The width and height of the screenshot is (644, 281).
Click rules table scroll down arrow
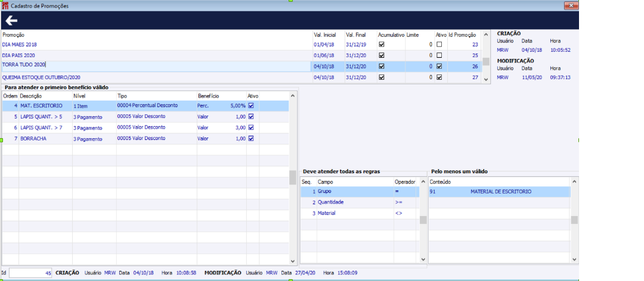(x=423, y=259)
